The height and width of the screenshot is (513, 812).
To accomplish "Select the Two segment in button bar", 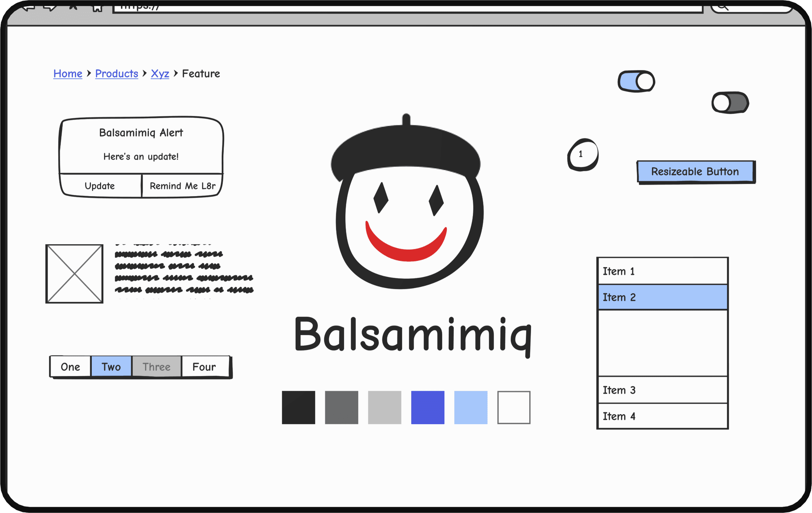I will [111, 367].
